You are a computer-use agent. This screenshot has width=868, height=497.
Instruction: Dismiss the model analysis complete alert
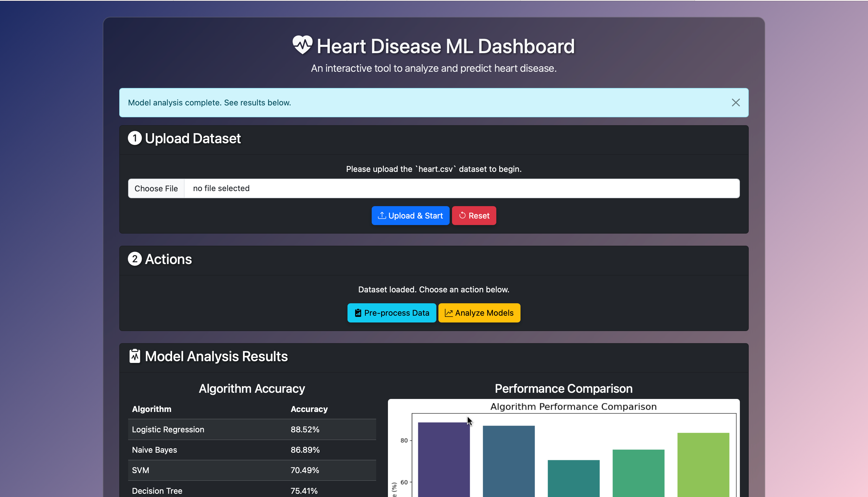coord(736,103)
